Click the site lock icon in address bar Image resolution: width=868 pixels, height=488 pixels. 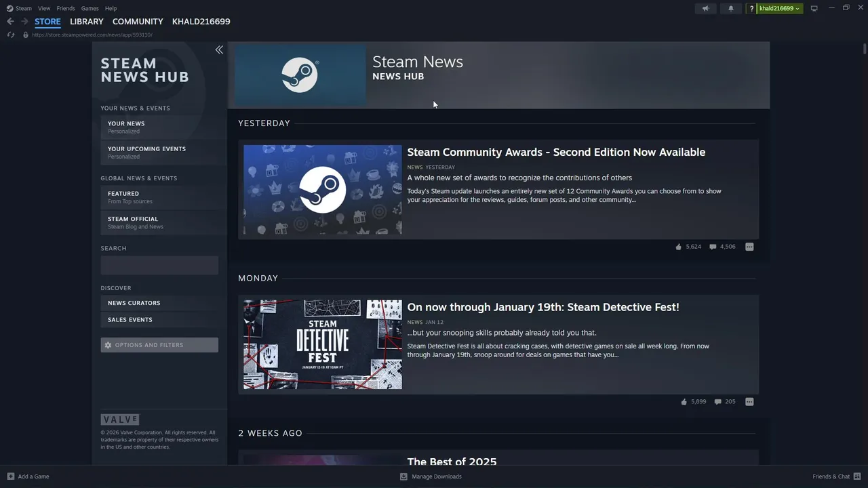(26, 35)
